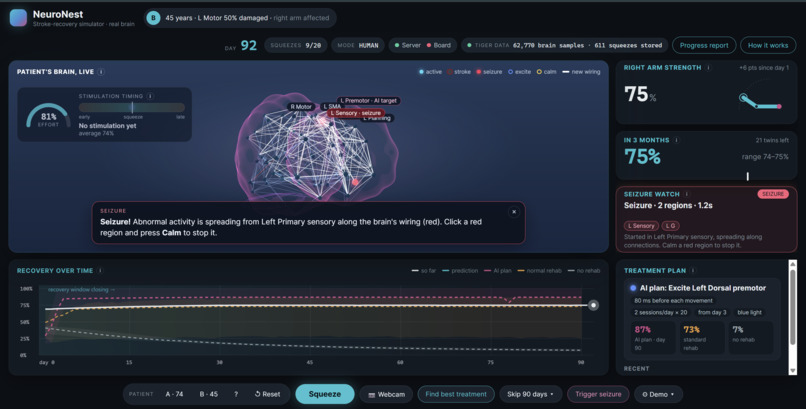Toggle the active legend item
806x409 pixels.
click(x=430, y=72)
